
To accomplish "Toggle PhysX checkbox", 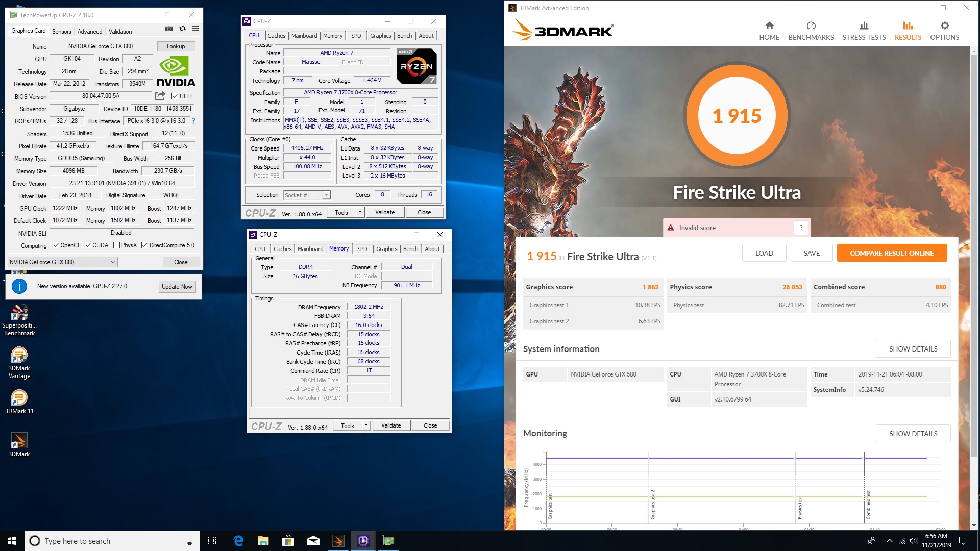I will 116,245.
